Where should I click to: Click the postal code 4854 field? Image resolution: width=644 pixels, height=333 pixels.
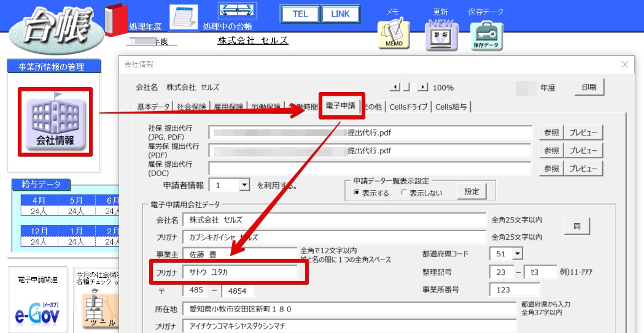pos(238,290)
